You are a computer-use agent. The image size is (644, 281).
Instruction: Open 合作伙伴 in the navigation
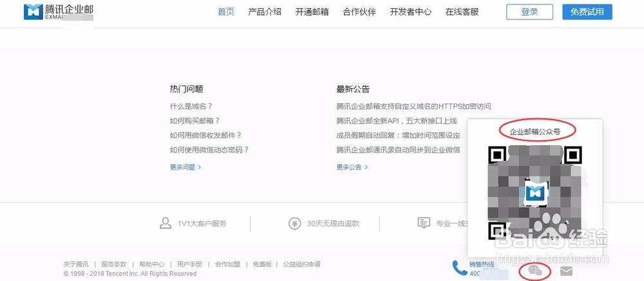pyautogui.click(x=359, y=12)
